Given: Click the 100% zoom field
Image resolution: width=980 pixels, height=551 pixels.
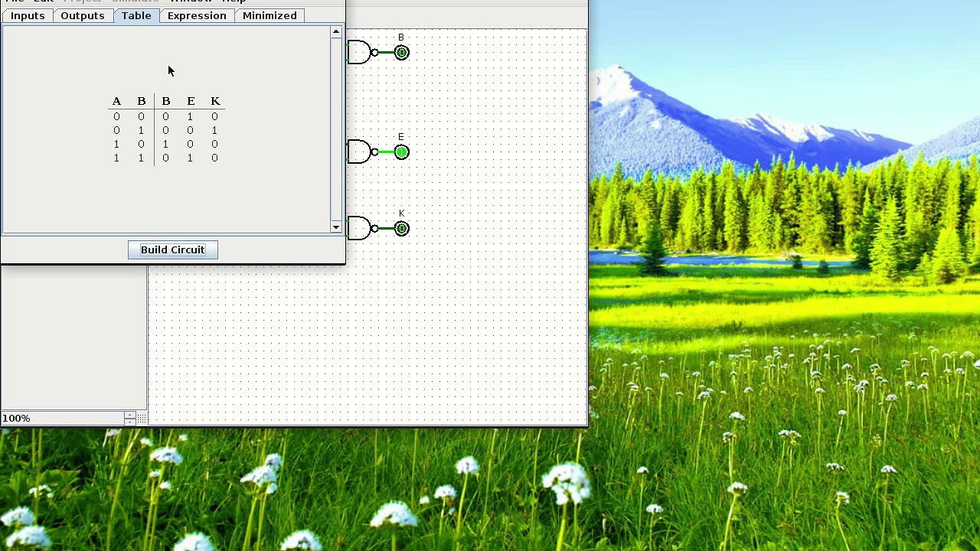Looking at the screenshot, I should pyautogui.click(x=63, y=418).
